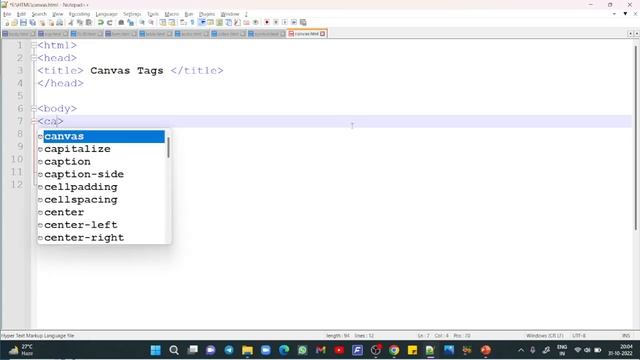Start macro recording with red dot icon

click(x=267, y=22)
